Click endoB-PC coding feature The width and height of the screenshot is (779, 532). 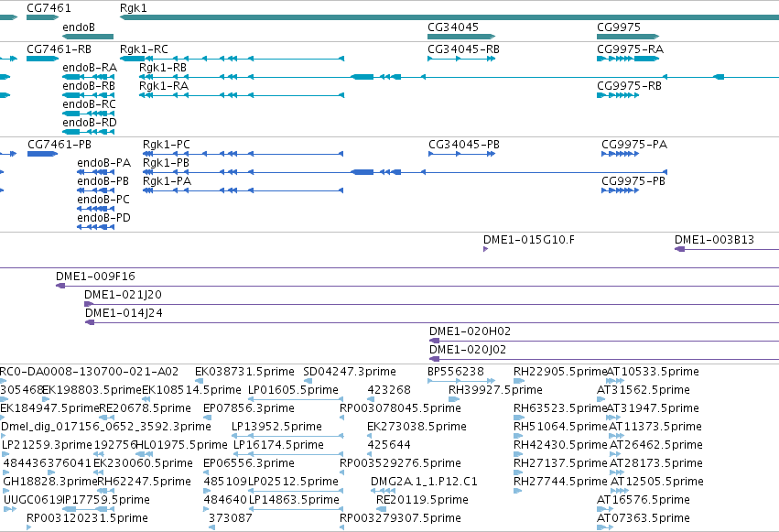point(96,209)
